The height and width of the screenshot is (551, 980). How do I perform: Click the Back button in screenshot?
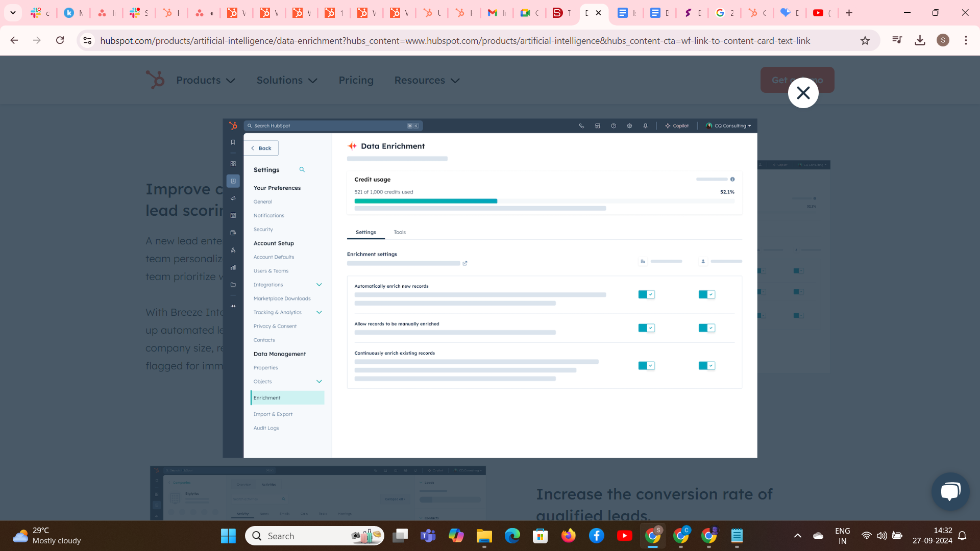[x=261, y=148]
